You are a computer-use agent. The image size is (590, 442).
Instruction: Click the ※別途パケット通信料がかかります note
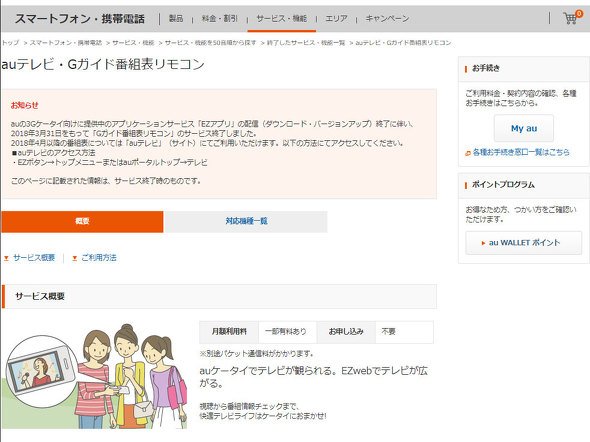[256, 354]
